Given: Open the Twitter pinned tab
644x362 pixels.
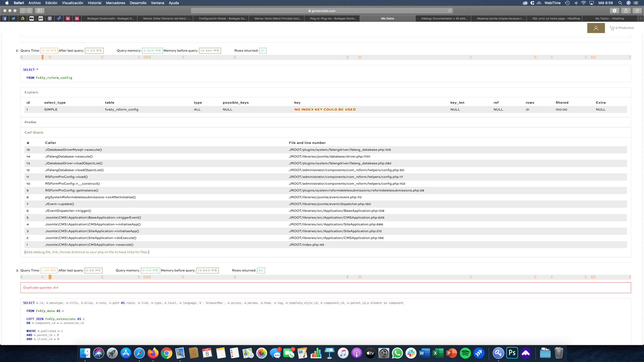Looking at the screenshot, I should pyautogui.click(x=14, y=18).
